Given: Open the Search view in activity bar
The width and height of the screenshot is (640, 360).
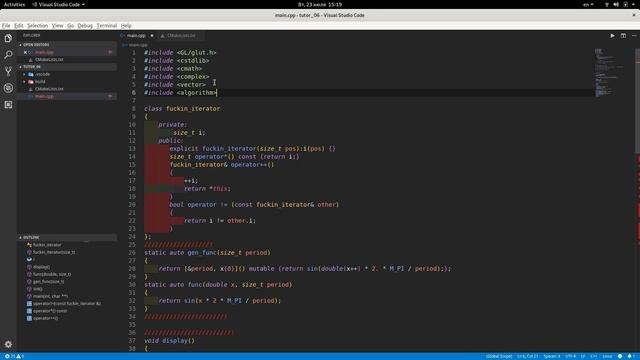Looking at the screenshot, I should pos(8,55).
